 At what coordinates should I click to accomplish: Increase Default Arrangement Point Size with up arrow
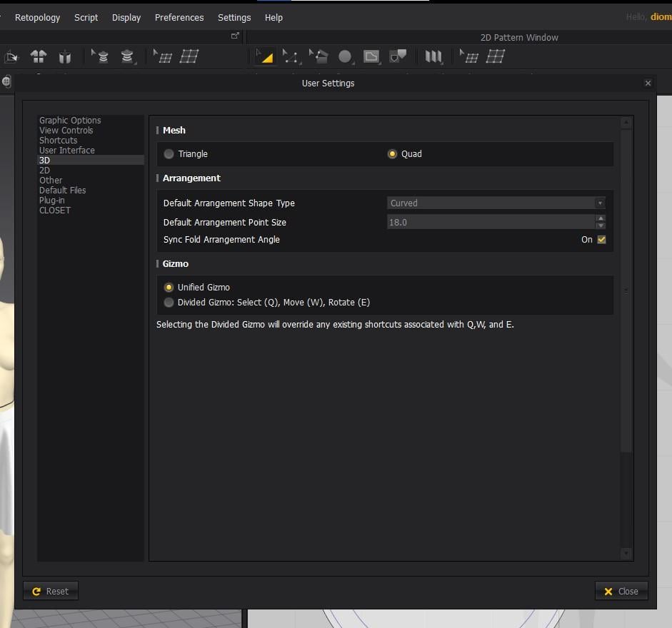point(601,218)
